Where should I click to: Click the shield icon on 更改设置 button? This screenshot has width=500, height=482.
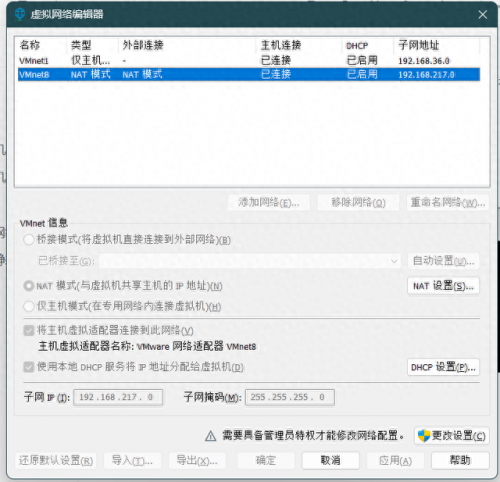424,436
